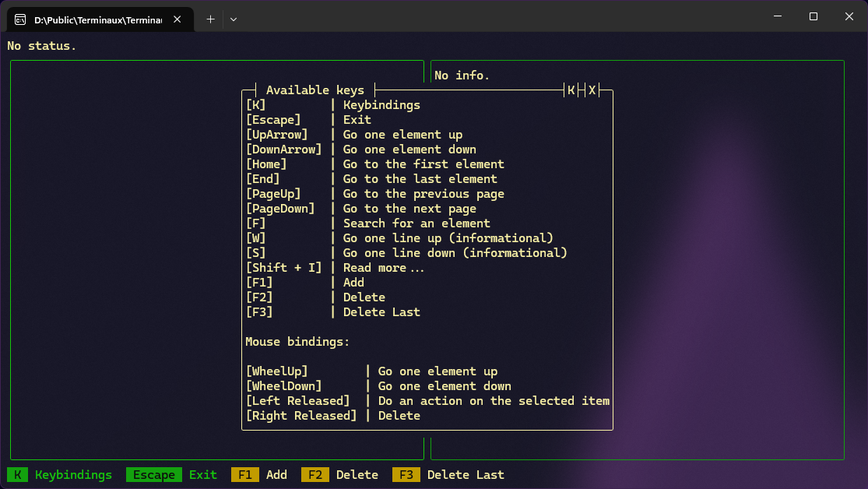Click the K button in popup title bar
868x489 pixels.
pyautogui.click(x=571, y=90)
